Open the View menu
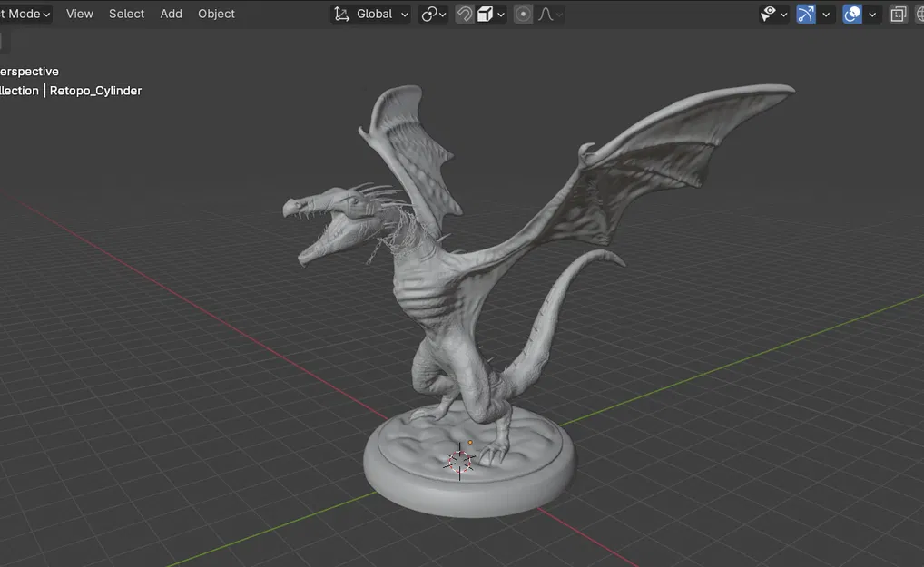 79,13
